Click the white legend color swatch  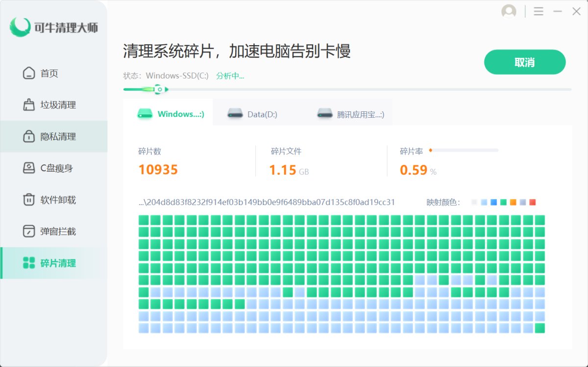(x=474, y=202)
